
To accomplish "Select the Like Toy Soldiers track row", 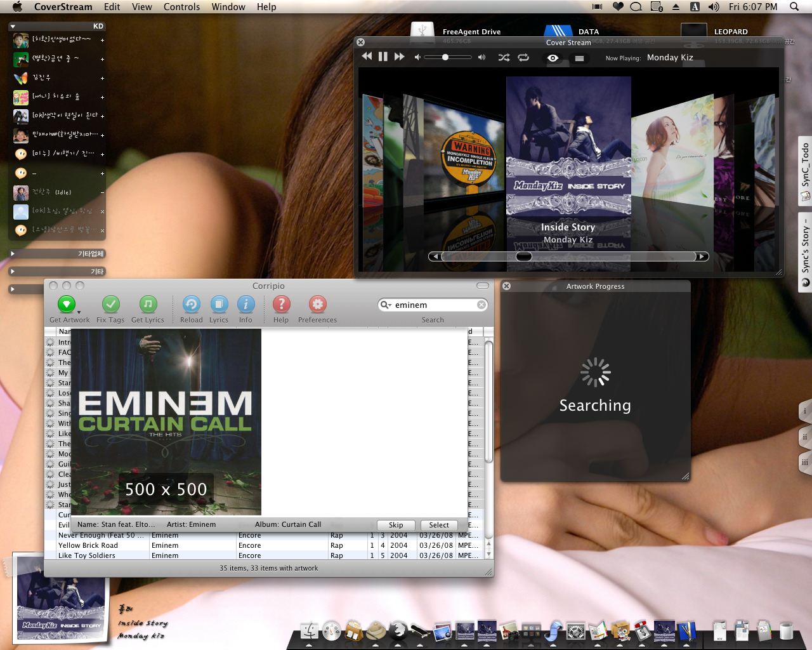I will [263, 555].
